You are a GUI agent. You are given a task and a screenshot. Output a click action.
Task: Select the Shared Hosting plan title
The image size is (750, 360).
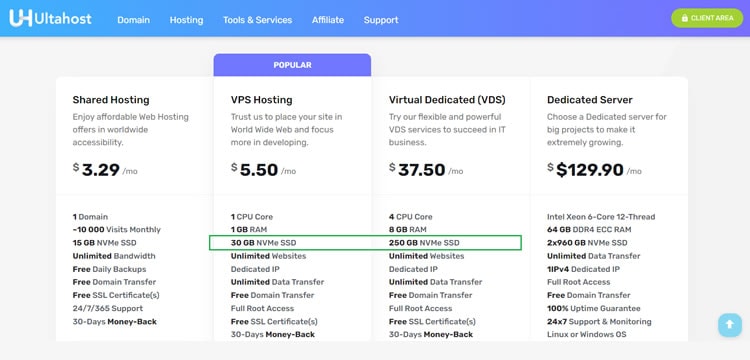(111, 100)
